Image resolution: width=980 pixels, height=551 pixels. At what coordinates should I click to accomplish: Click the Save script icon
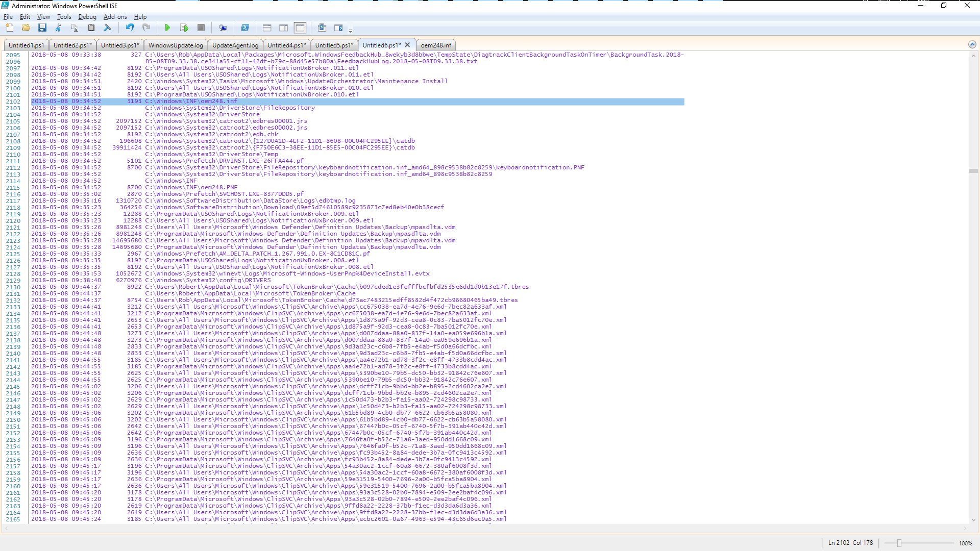click(x=42, y=28)
